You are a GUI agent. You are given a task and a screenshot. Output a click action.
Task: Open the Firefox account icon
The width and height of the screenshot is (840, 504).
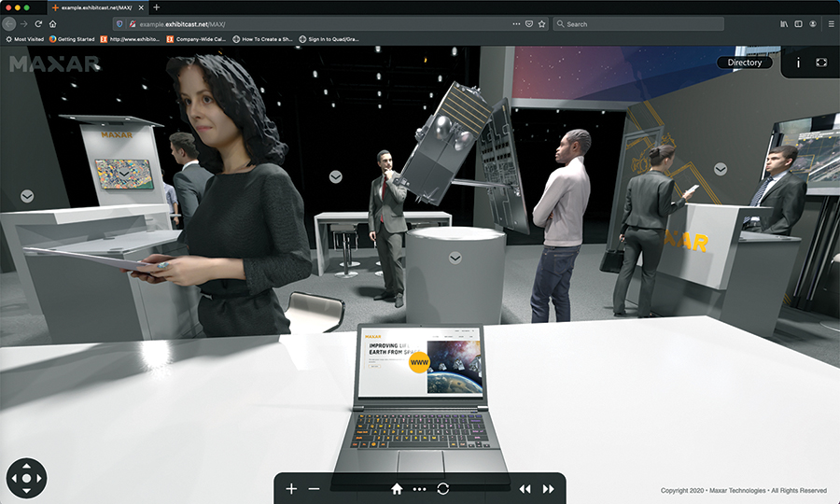pos(813,24)
